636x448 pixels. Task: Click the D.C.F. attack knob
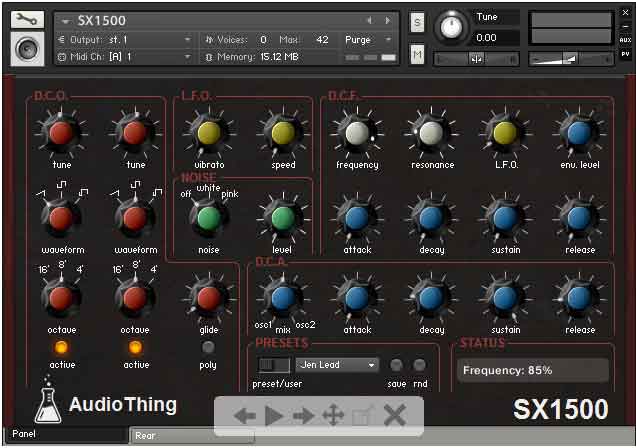357,218
